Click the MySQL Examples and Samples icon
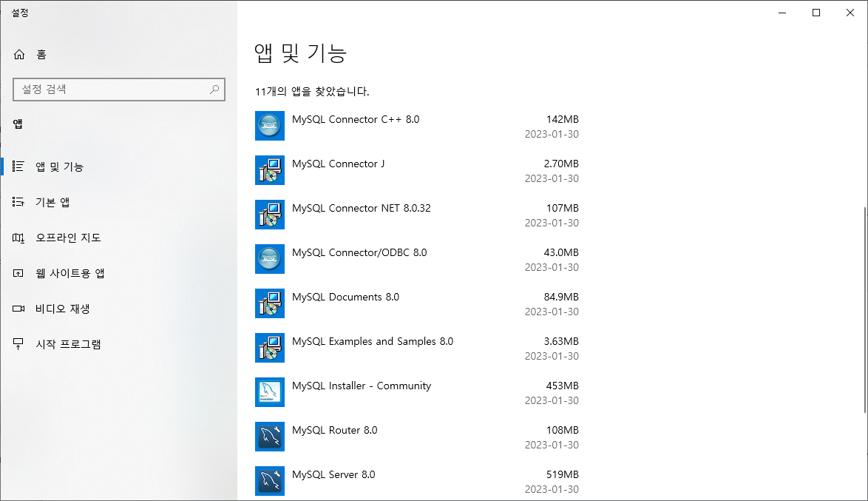 coord(270,348)
